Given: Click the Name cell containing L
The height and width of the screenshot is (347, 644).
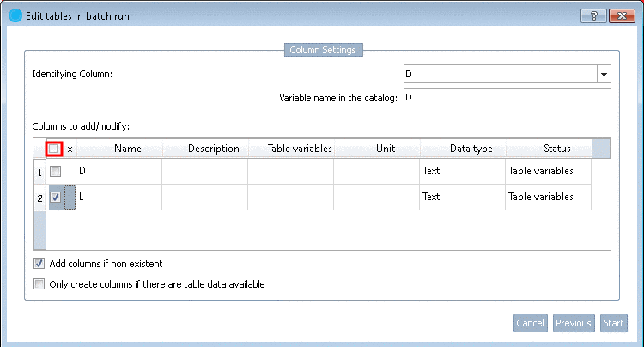Looking at the screenshot, I should pos(119,197).
